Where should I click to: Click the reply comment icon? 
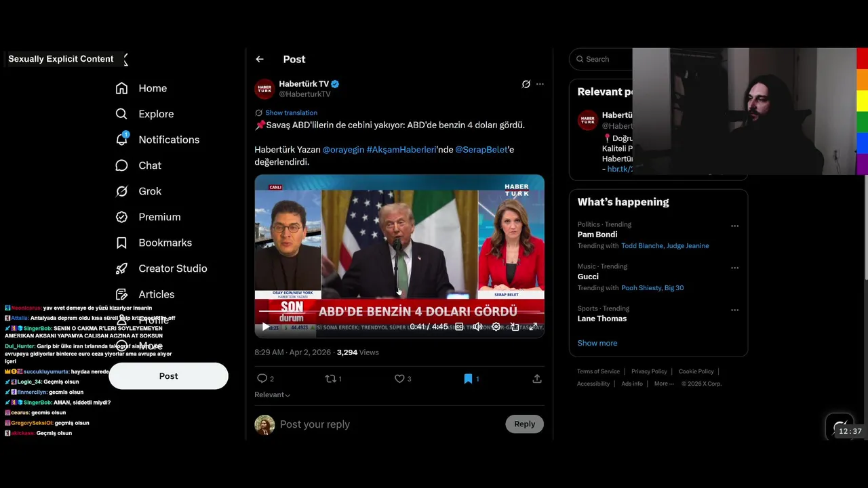pyautogui.click(x=262, y=379)
